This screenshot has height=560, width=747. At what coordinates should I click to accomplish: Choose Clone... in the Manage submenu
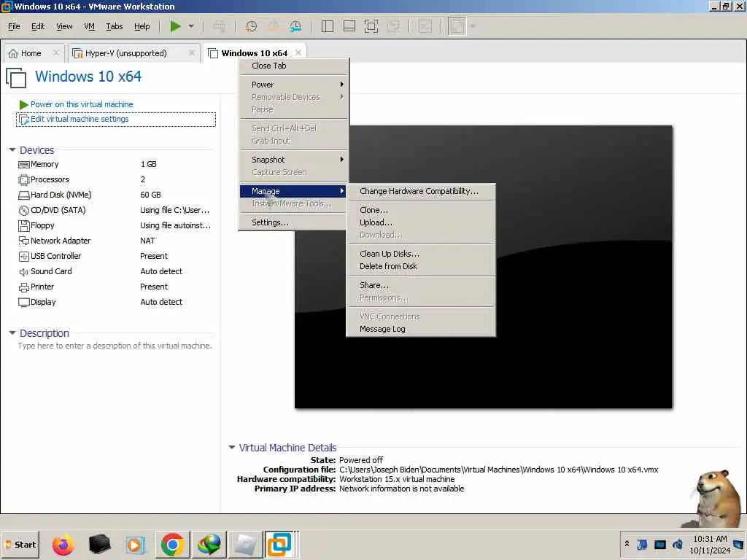pos(421,210)
